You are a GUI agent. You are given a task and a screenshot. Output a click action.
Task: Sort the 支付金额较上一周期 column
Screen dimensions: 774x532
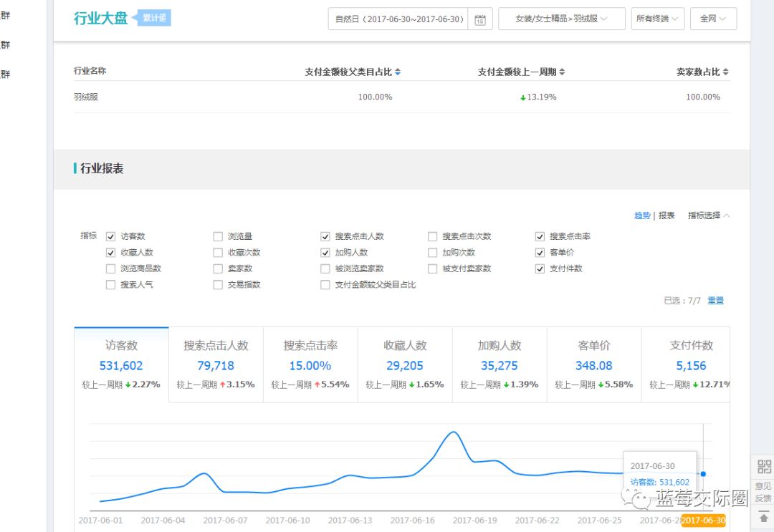pyautogui.click(x=563, y=72)
